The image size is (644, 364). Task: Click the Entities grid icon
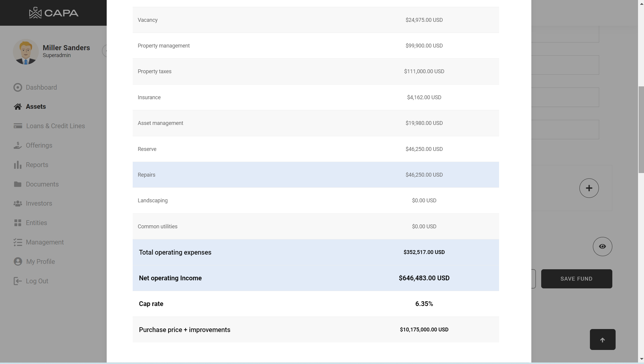18,223
